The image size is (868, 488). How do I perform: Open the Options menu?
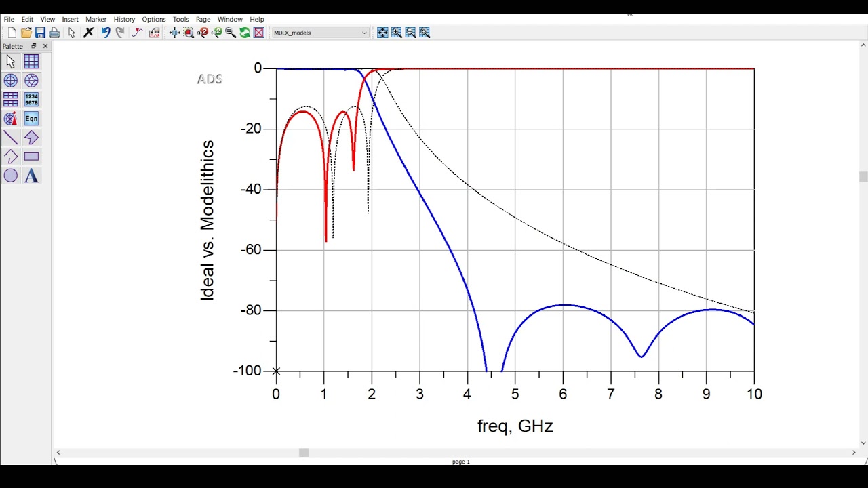pyautogui.click(x=154, y=19)
